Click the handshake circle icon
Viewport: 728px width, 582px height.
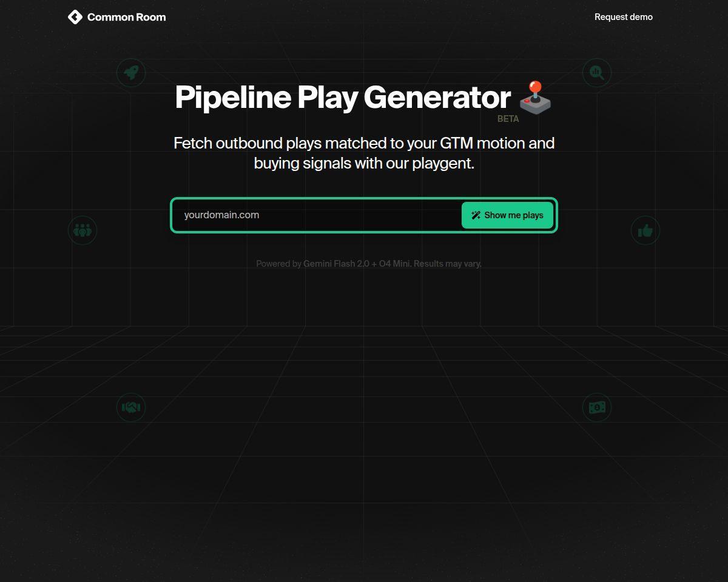coord(131,407)
